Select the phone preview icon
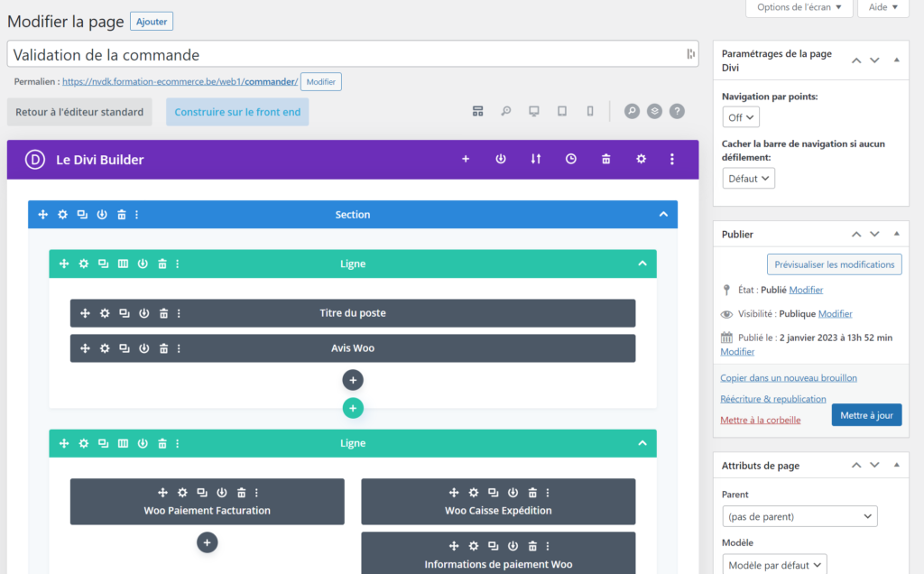Image resolution: width=924 pixels, height=574 pixels. [590, 111]
